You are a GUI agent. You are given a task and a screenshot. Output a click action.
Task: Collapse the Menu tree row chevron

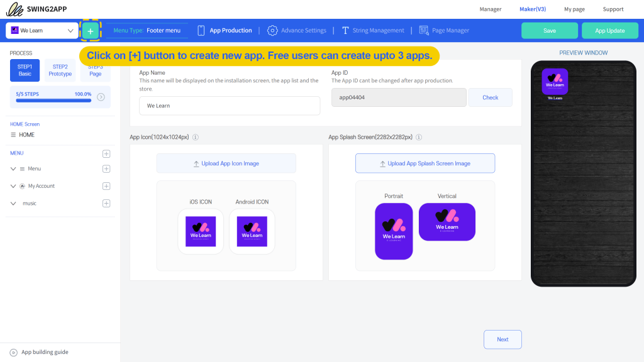coord(13,168)
